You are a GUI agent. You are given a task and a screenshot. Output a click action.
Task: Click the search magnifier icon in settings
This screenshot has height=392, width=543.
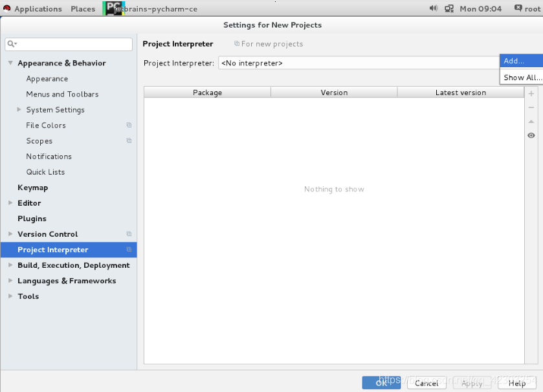click(x=12, y=43)
